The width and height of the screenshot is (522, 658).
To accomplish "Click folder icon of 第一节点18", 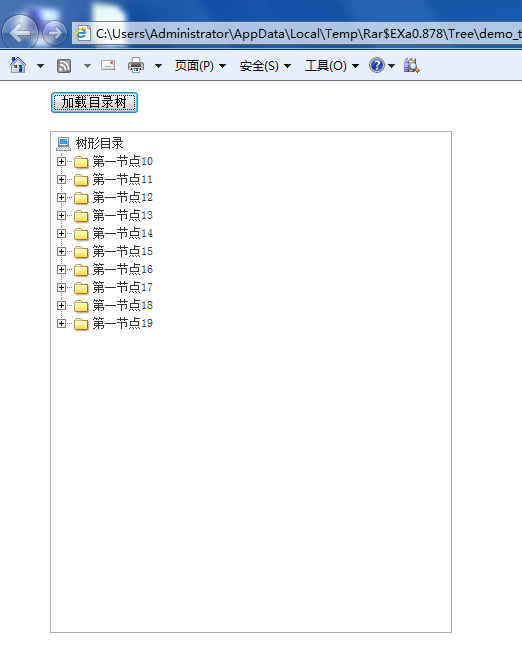I will pyautogui.click(x=81, y=306).
